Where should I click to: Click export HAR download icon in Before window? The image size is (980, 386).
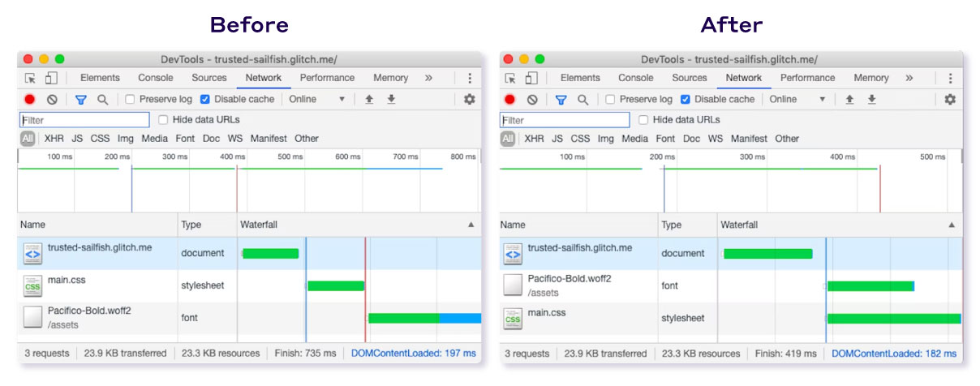tap(391, 99)
